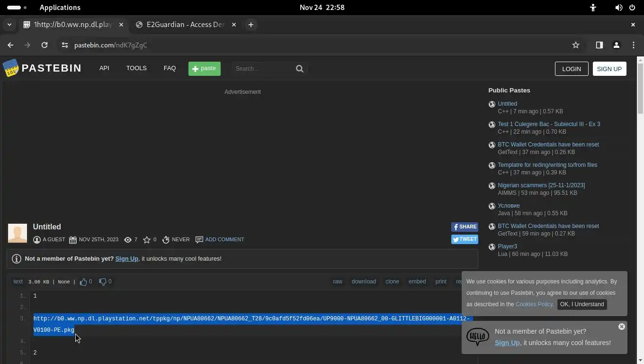
Task: Open Templatre for reding/writing files paste
Action: pos(547,165)
